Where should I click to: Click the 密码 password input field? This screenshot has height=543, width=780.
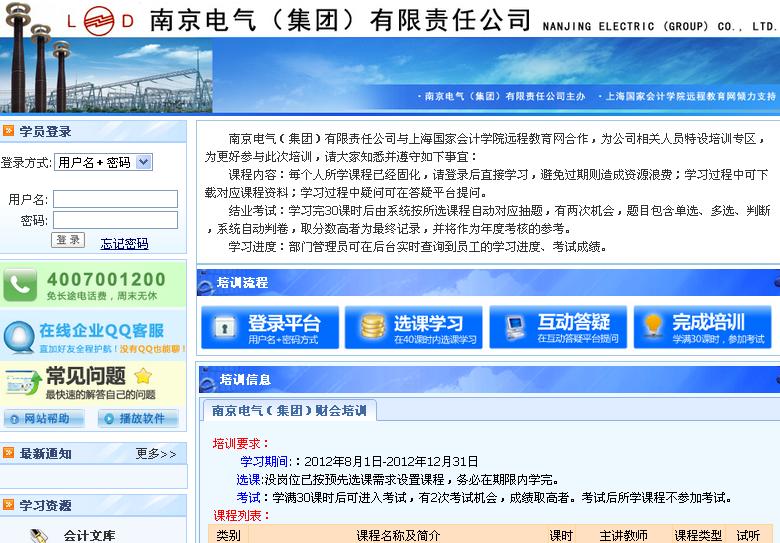click(x=115, y=220)
